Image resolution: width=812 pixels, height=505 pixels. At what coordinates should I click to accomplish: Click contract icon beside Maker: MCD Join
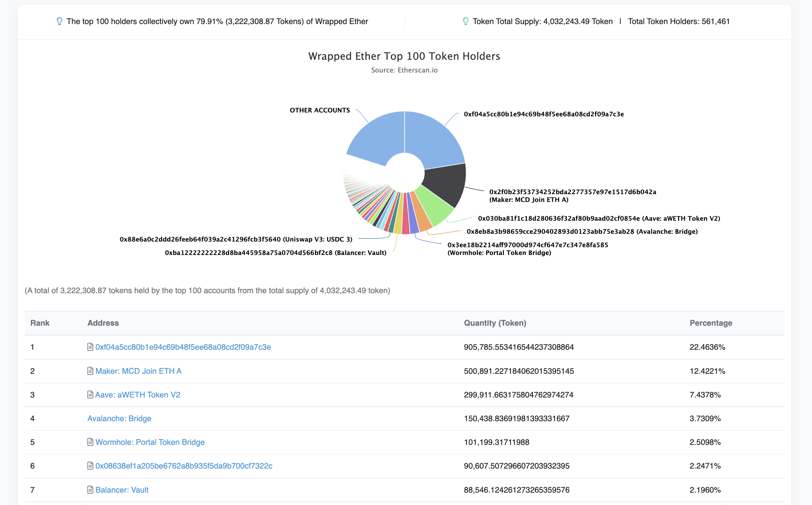click(x=90, y=371)
